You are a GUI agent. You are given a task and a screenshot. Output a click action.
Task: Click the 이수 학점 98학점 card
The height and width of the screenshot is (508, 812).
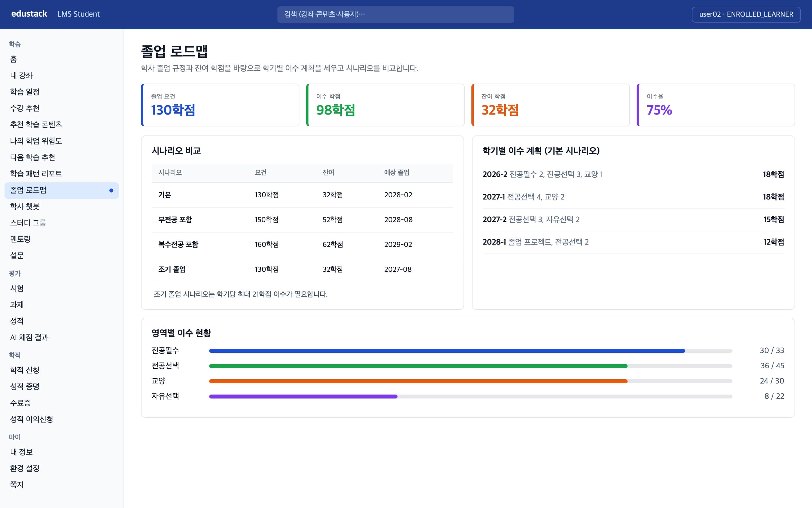pos(385,105)
